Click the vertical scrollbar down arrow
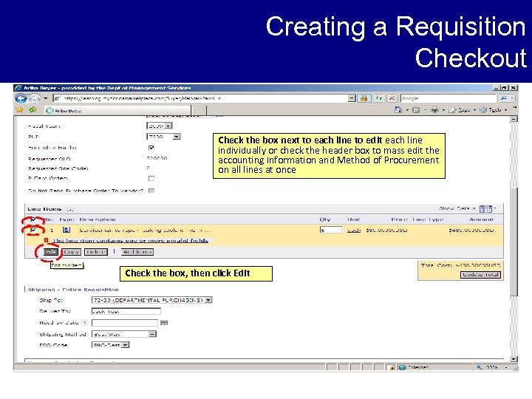This screenshot has height=399, width=532. (514, 359)
